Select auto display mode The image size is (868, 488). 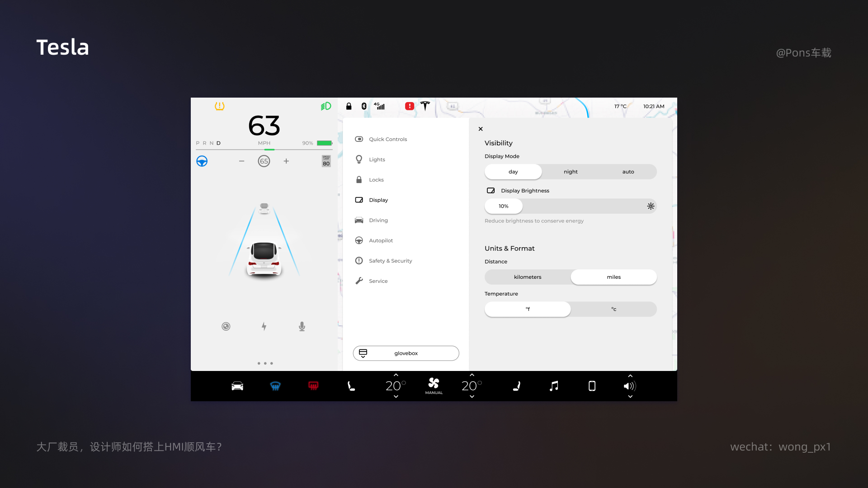(x=628, y=172)
